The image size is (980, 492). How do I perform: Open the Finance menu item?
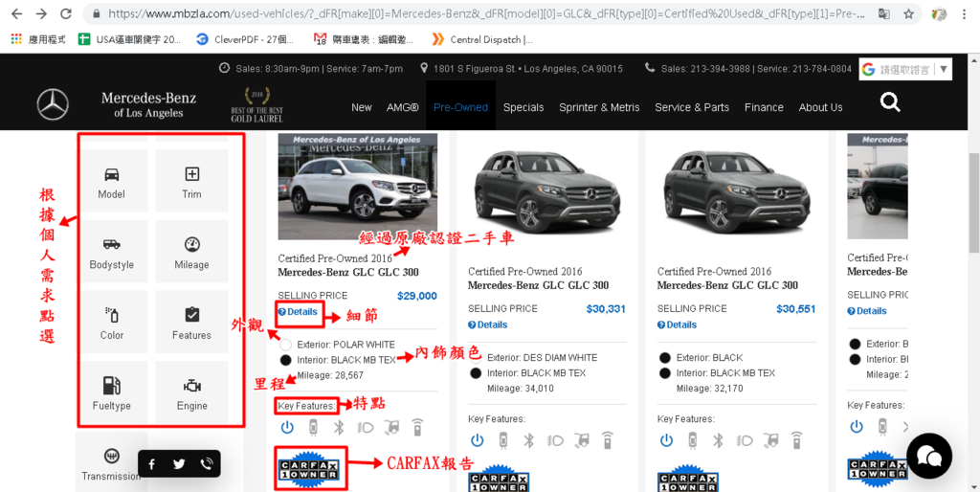[764, 107]
